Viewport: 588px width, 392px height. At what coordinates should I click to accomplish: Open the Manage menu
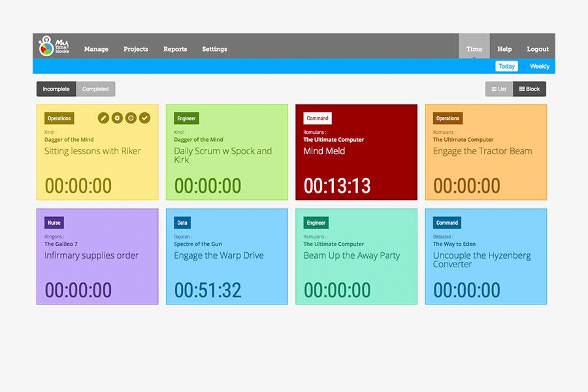(96, 48)
